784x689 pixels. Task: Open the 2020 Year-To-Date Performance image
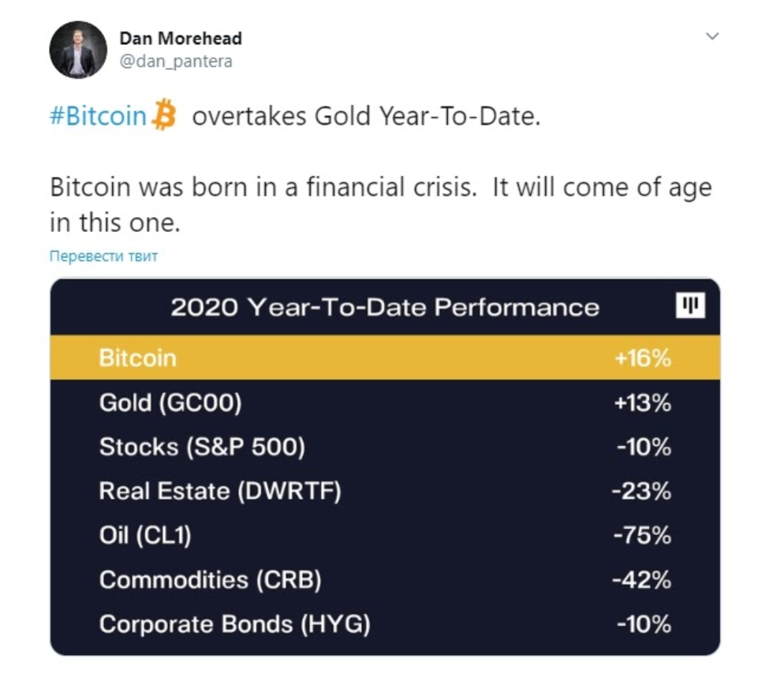coord(385,467)
